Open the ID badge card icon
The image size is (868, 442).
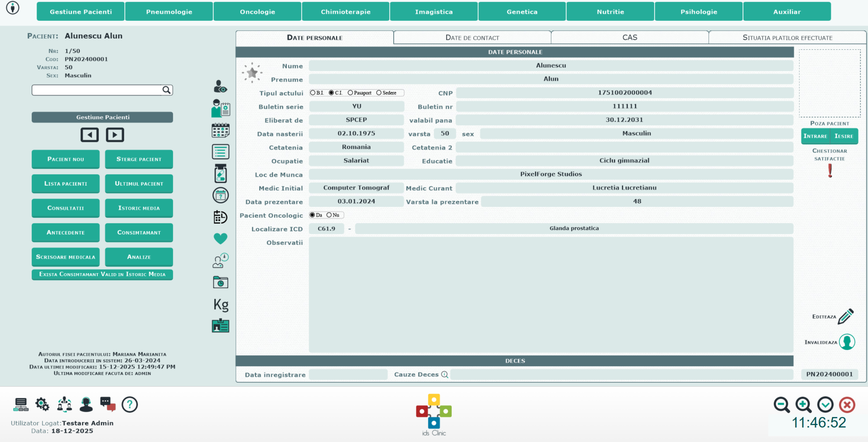point(221,326)
